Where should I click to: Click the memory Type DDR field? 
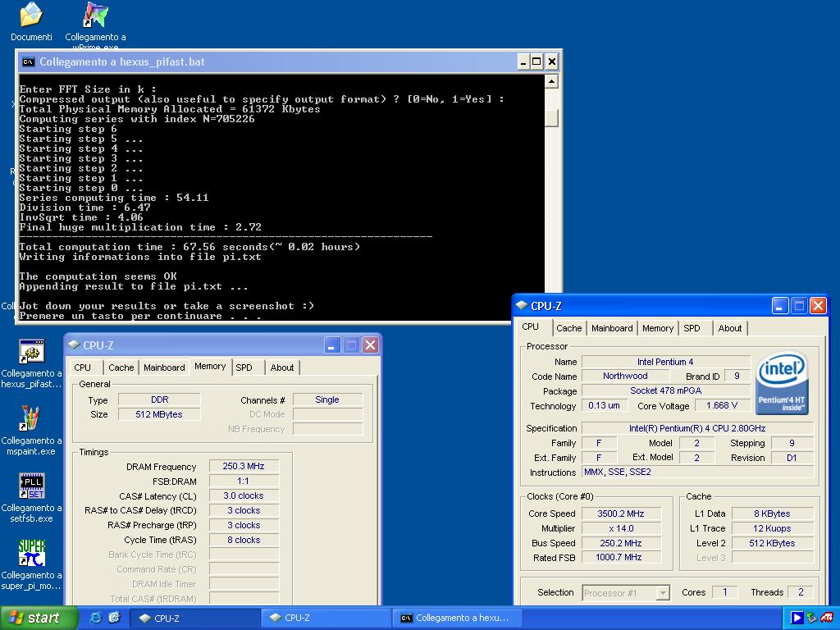[x=159, y=399]
